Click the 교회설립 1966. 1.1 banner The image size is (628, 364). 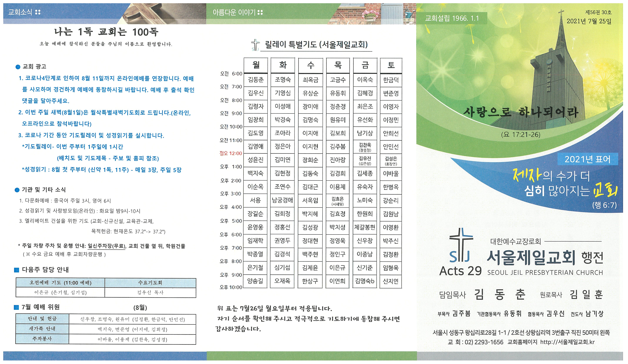tap(452, 18)
